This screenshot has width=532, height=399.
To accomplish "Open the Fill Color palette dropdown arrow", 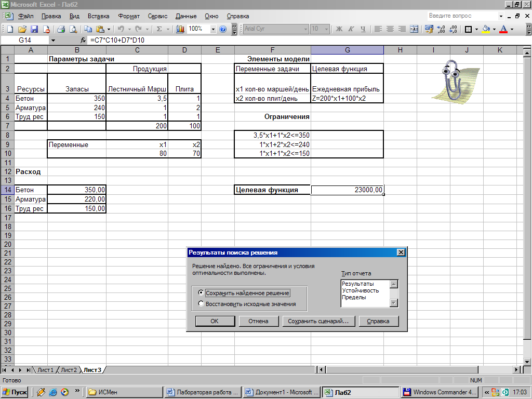I will point(494,29).
